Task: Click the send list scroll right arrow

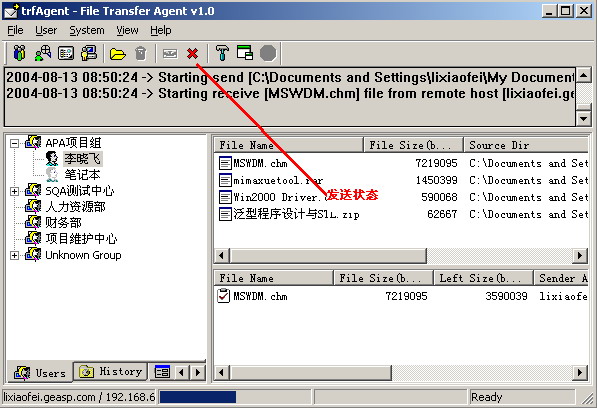Action: tap(580, 255)
